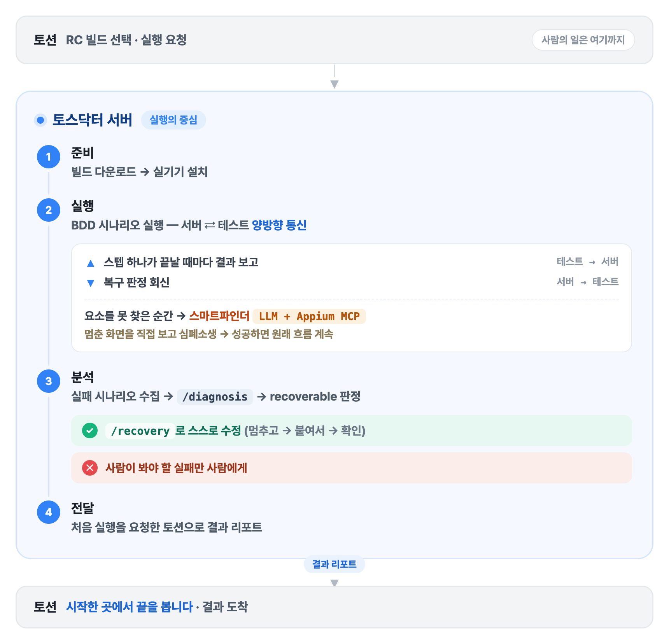The width and height of the screenshot is (669, 644).
Task: Click the 사람의 일은 여기까지 pill
Action: click(x=583, y=40)
